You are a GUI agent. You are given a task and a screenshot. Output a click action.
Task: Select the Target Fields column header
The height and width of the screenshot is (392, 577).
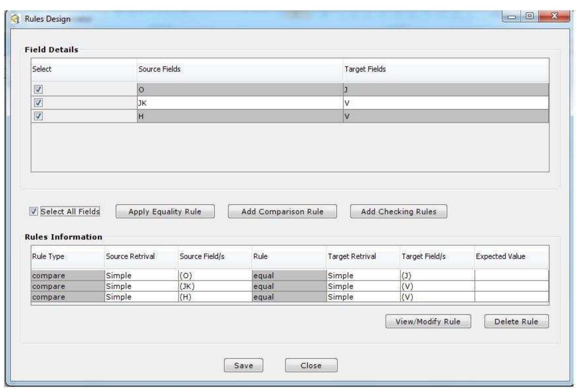tap(446, 70)
